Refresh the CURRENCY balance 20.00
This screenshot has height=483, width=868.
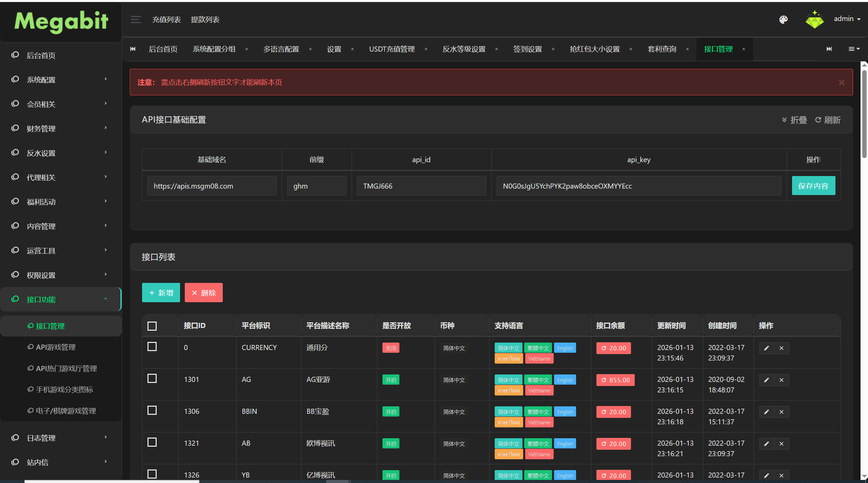[613, 348]
